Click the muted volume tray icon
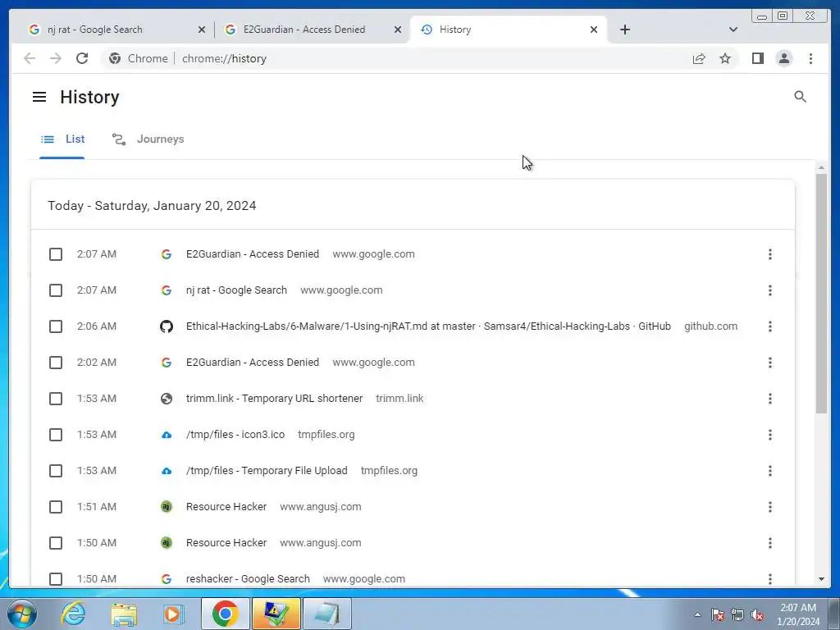 (x=757, y=615)
